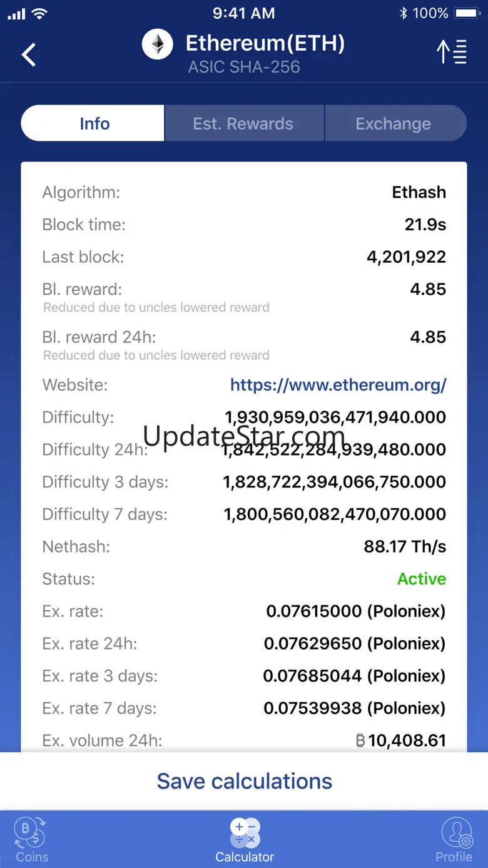This screenshot has width=488, height=868.
Task: Tap the Wi-Fi status icon
Action: pyautogui.click(x=40, y=13)
